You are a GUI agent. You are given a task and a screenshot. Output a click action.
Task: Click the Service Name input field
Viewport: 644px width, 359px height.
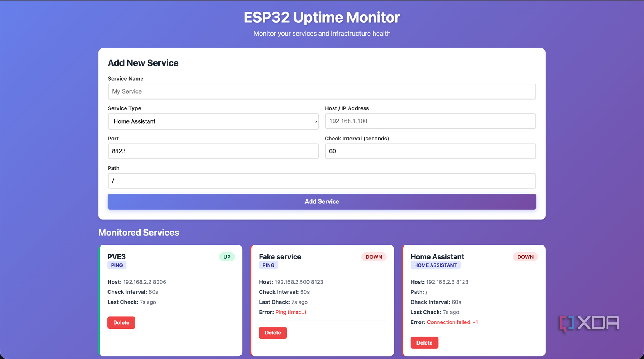coord(322,91)
